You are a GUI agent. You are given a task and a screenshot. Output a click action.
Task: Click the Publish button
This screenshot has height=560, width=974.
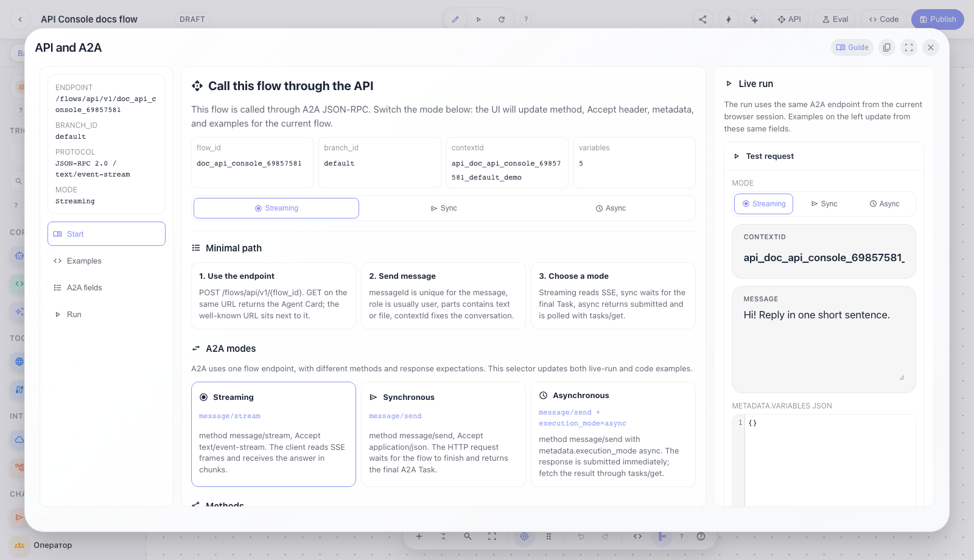tap(937, 19)
